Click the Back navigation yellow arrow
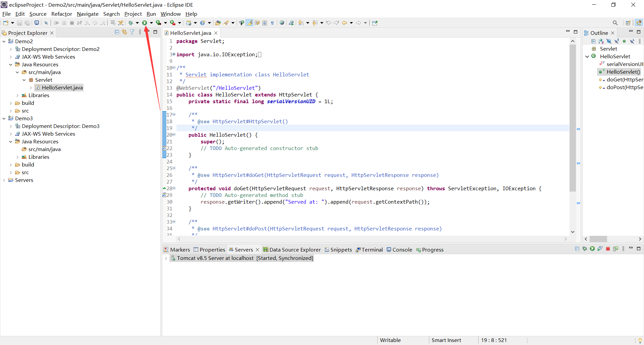 click(x=344, y=23)
